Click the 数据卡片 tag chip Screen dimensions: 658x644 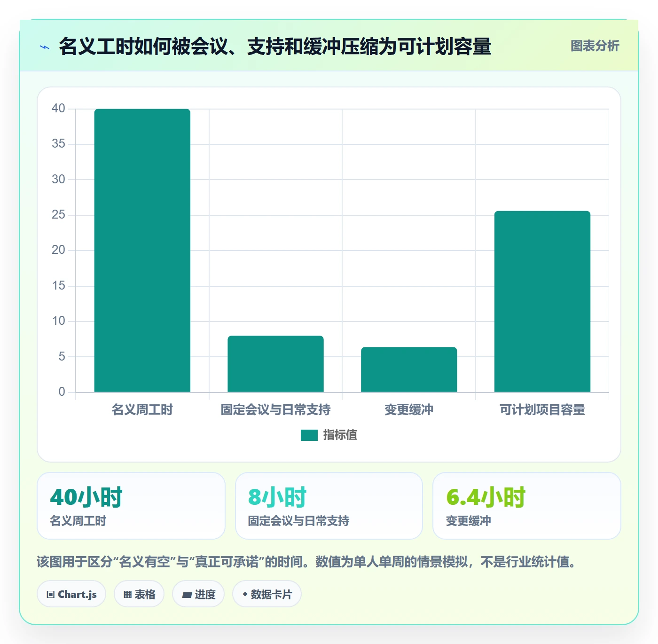267,594
